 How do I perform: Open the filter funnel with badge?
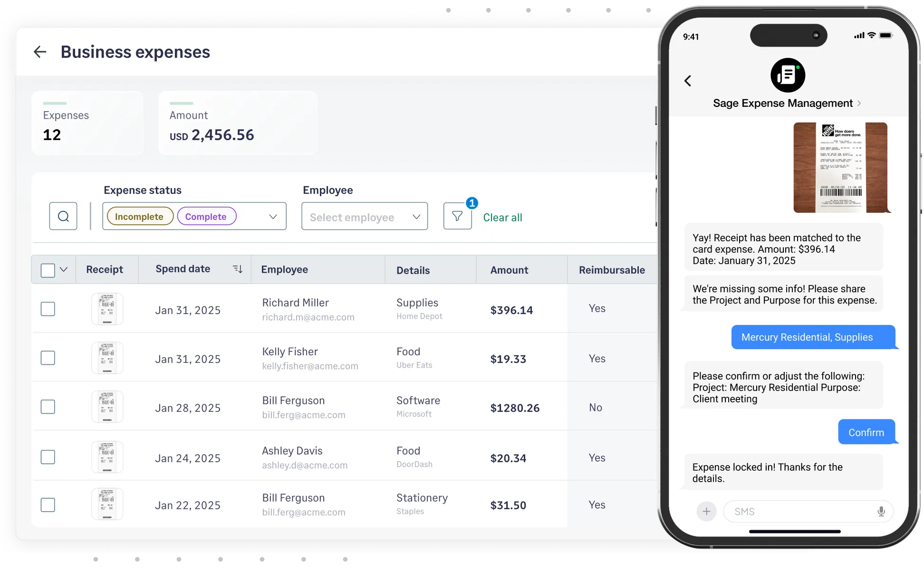(x=457, y=216)
